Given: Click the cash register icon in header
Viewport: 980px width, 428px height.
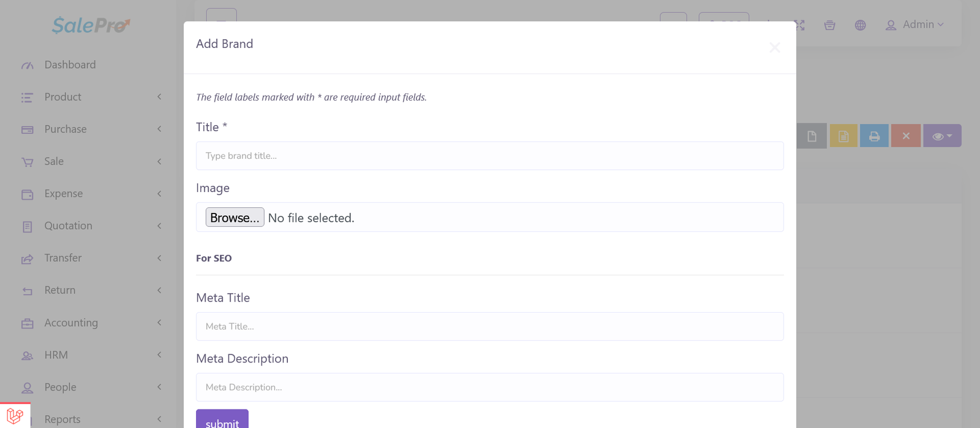Looking at the screenshot, I should (829, 25).
